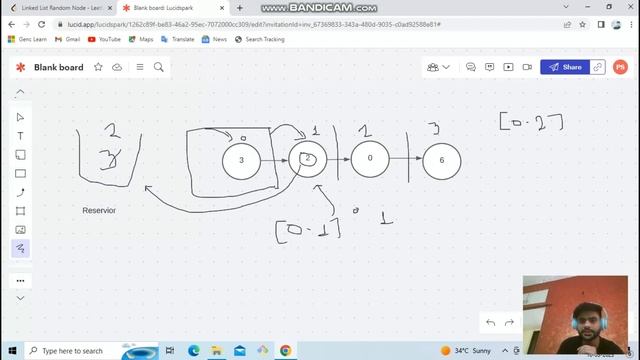Image resolution: width=640 pixels, height=360 pixels.
Task: Select the node circle labeled 6
Action: pyautogui.click(x=442, y=161)
